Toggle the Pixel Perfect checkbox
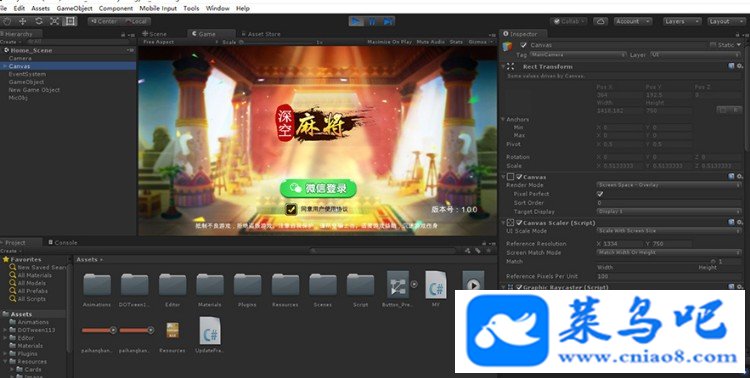Viewport: 750px width, 378px height. click(600, 194)
